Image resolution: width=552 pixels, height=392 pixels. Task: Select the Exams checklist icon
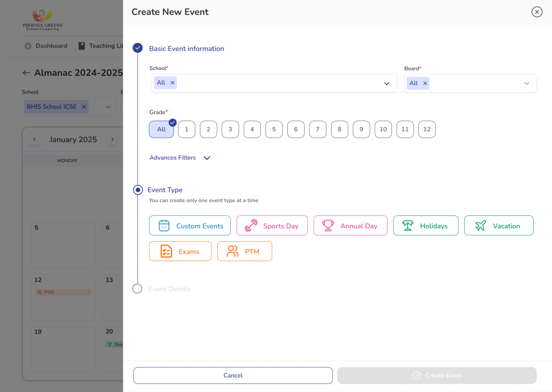click(167, 251)
